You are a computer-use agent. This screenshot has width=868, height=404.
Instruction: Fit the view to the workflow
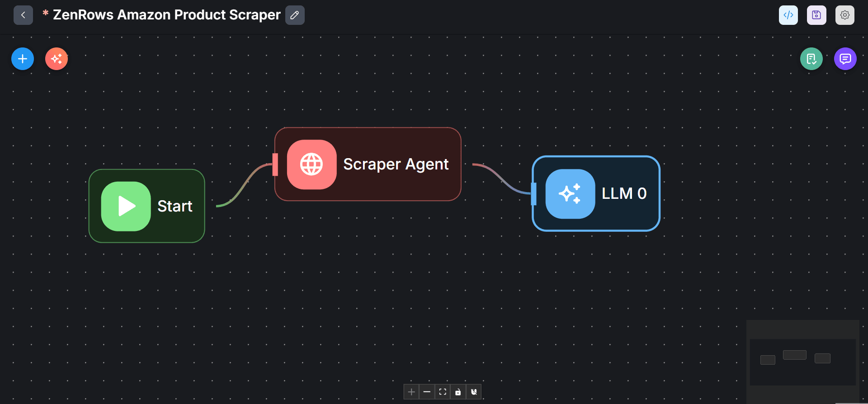[443, 392]
